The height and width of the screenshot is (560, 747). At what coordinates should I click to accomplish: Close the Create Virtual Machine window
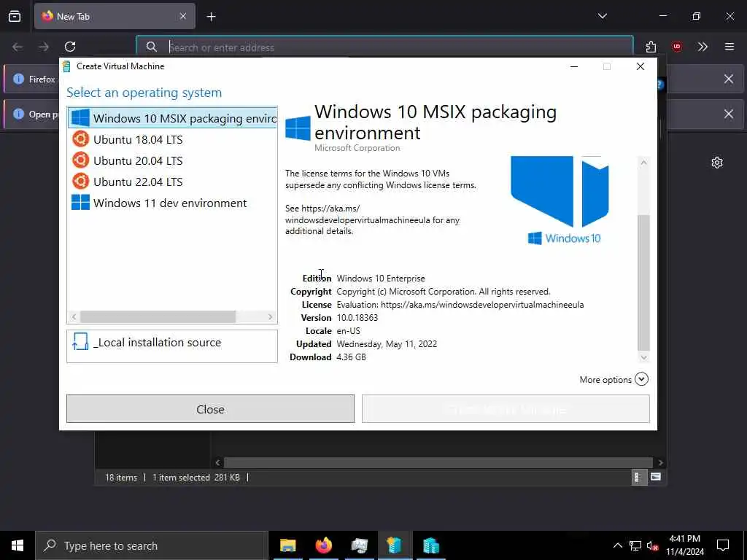640,66
